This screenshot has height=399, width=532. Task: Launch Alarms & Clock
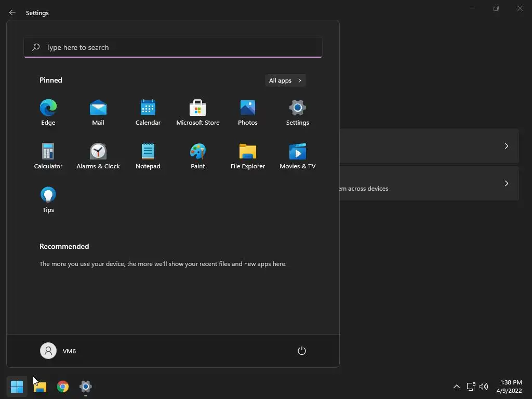[98, 156]
